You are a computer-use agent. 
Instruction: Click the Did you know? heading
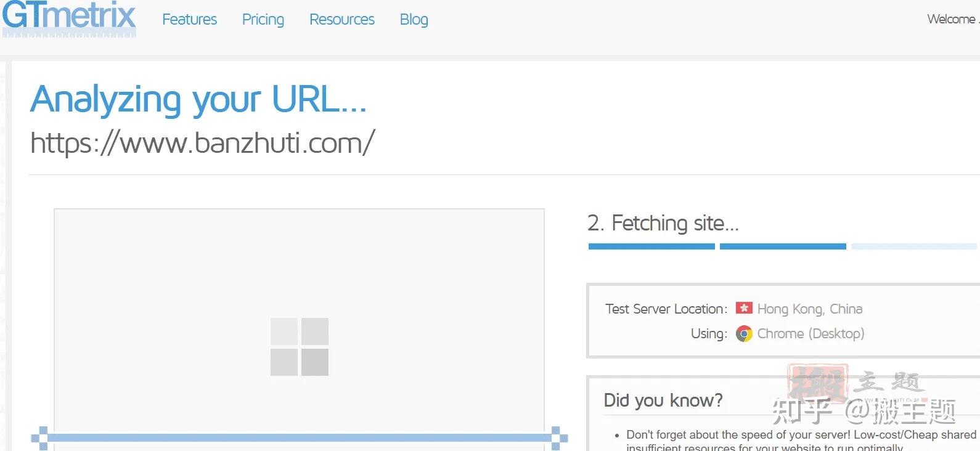coord(663,400)
